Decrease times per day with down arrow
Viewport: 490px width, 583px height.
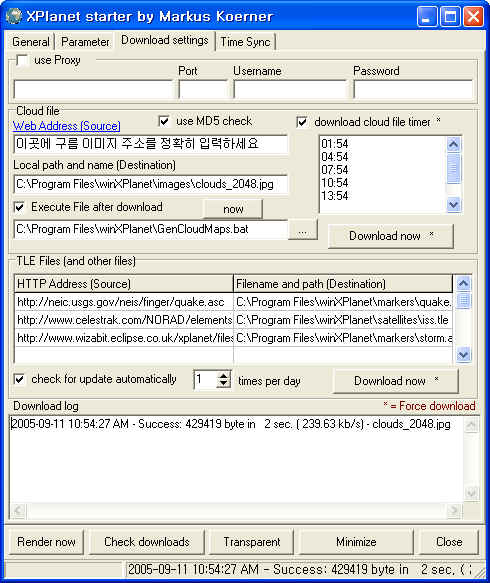pyautogui.click(x=223, y=384)
